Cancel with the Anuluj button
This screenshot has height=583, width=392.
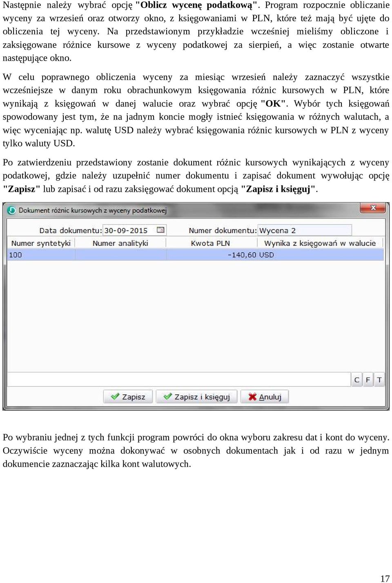click(x=265, y=397)
